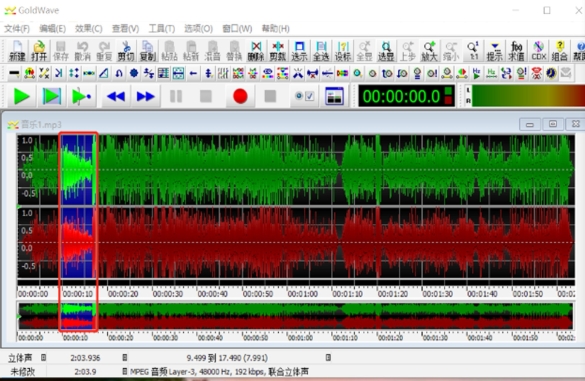Click the Hz with green play arrow effect icon

[476, 73]
